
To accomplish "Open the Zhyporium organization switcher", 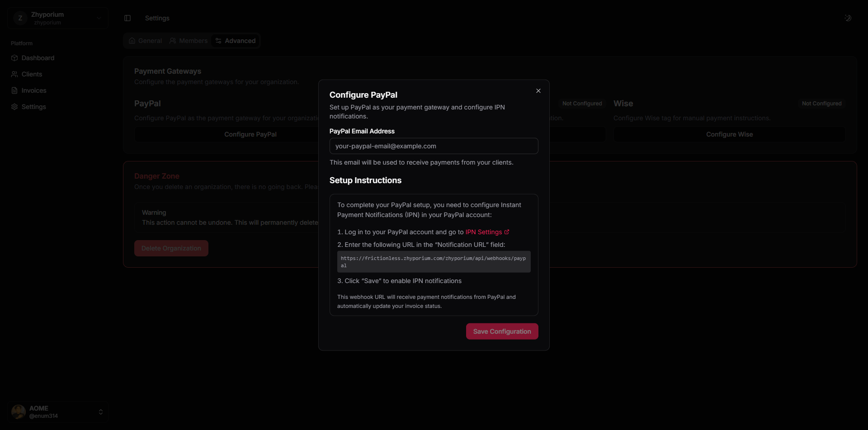I will pos(57,18).
